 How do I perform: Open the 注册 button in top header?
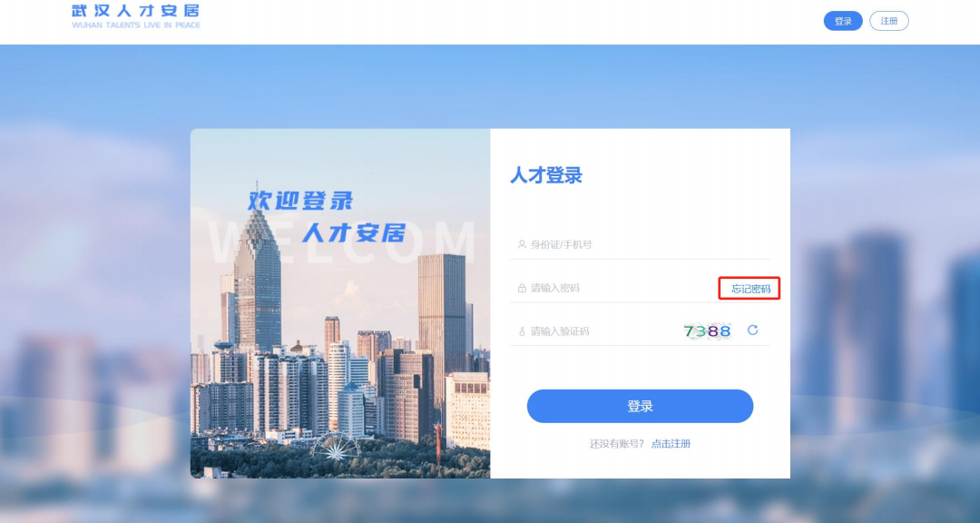click(x=888, y=21)
